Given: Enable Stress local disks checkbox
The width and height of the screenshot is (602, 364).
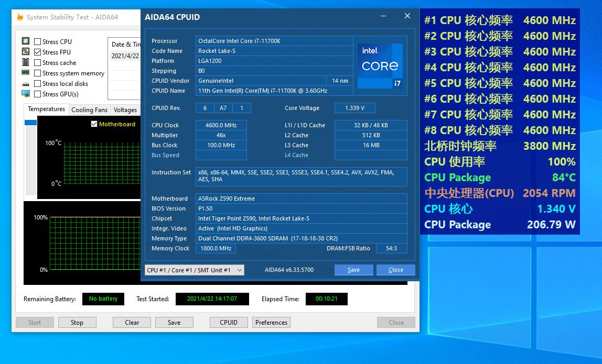Looking at the screenshot, I should (38, 83).
